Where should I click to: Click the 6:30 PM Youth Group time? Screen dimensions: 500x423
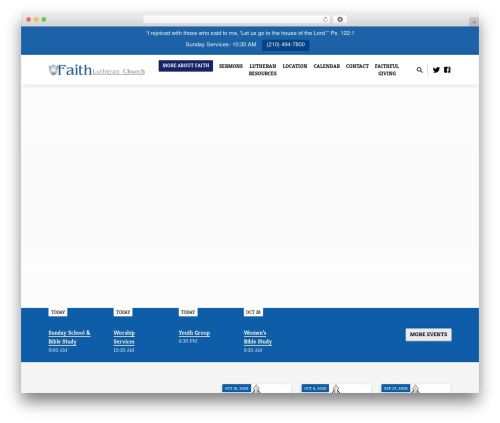pyautogui.click(x=188, y=341)
